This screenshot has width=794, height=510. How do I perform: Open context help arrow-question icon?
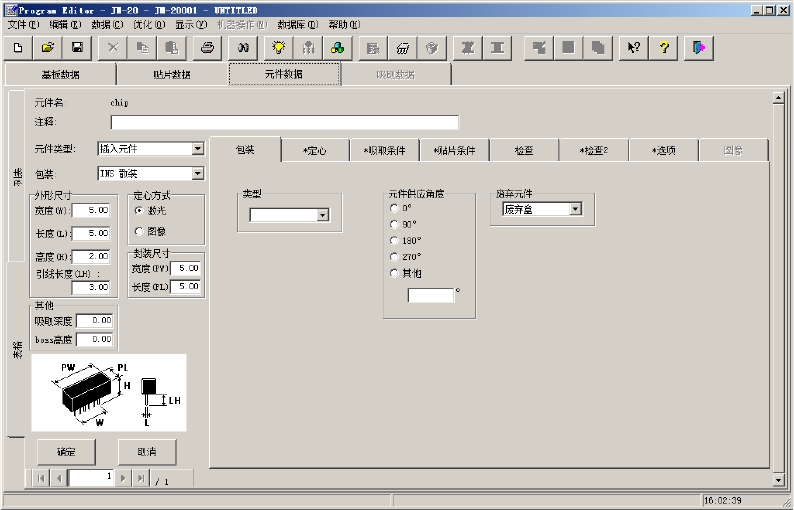(x=632, y=47)
